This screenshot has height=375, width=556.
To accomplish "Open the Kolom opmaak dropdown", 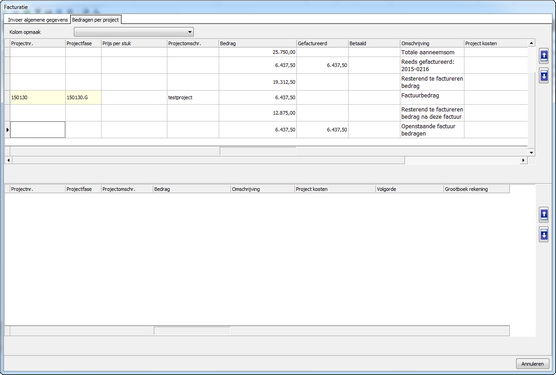I will tap(134, 32).
